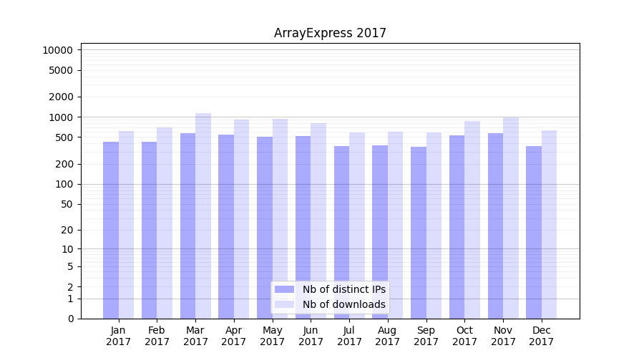Select the 1000 y-axis tick label
Image resolution: width=644 pixels, height=358 pixels.
60,117
